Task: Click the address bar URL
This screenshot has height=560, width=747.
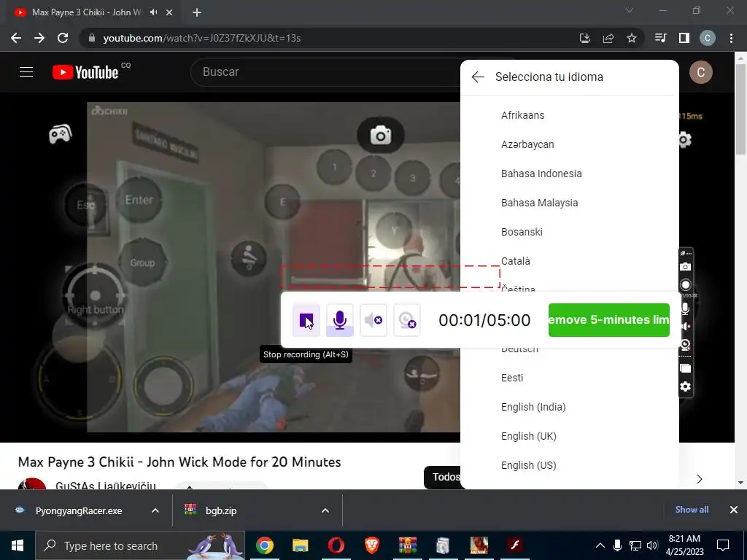Action: (202, 38)
